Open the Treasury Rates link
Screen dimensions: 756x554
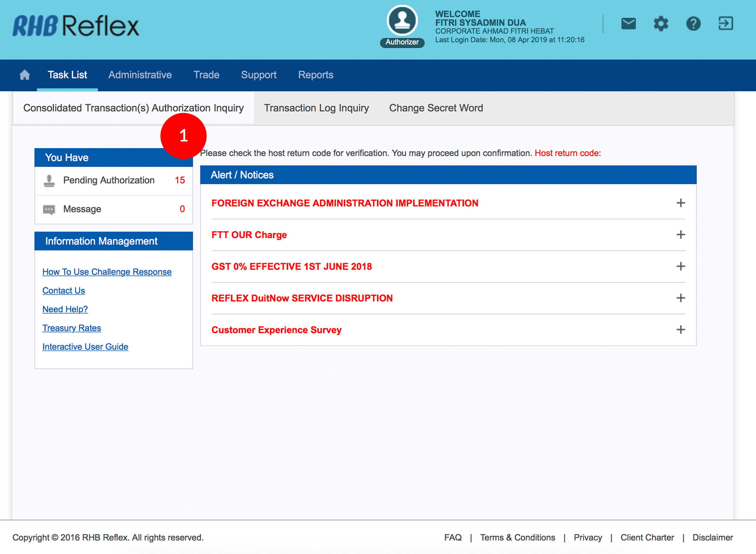click(x=71, y=328)
